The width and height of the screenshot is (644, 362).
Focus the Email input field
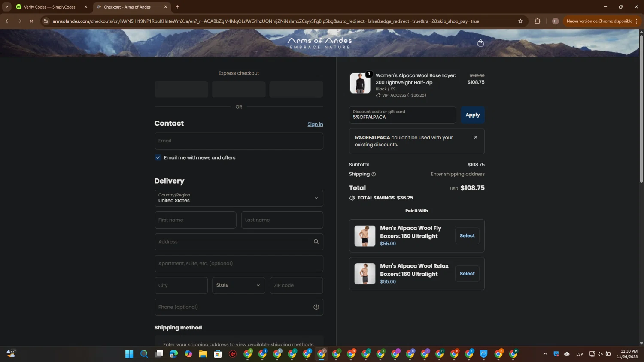[239, 141]
